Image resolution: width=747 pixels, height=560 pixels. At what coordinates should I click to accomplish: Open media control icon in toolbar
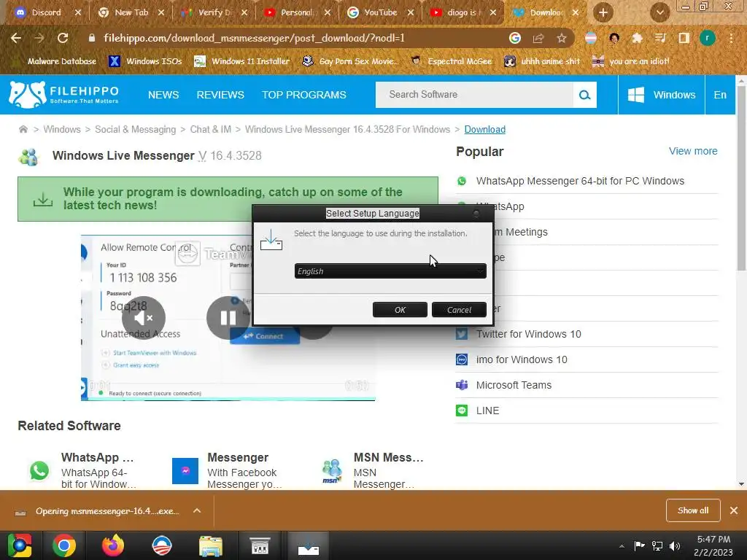tap(660, 38)
